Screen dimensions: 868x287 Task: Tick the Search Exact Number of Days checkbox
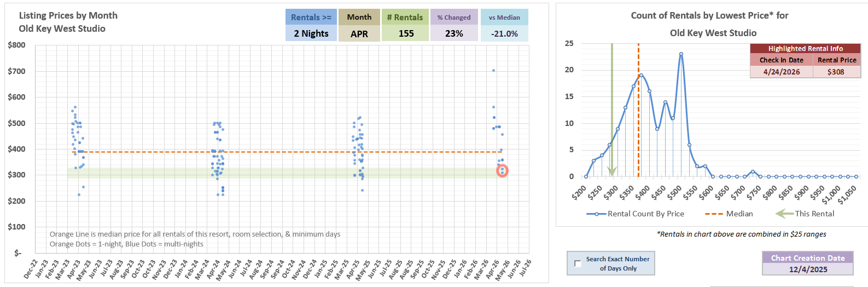(578, 263)
